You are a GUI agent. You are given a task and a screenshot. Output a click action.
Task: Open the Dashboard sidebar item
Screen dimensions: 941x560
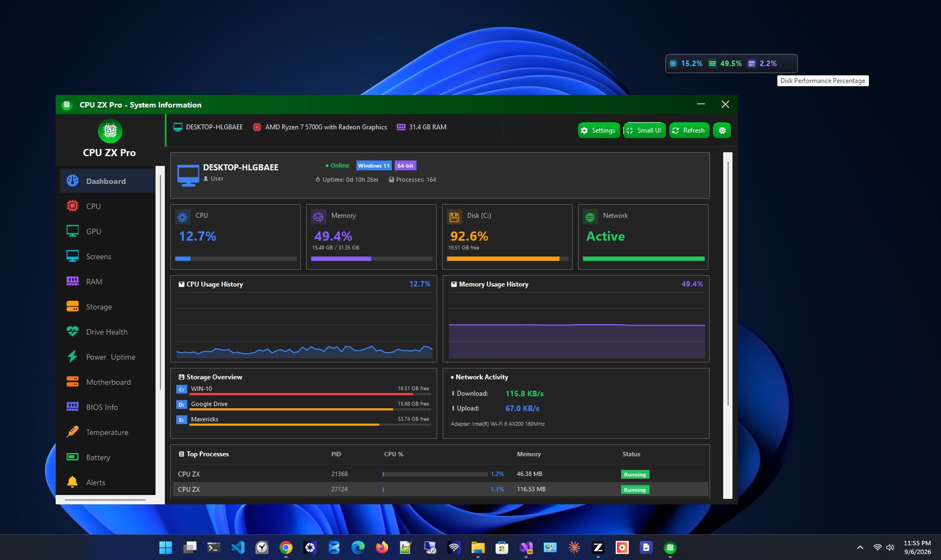point(108,181)
